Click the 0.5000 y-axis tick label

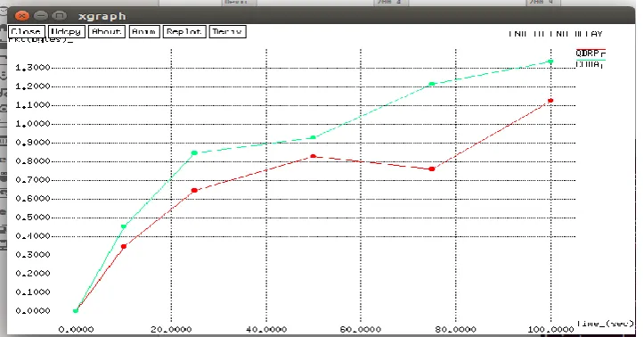tap(33, 217)
